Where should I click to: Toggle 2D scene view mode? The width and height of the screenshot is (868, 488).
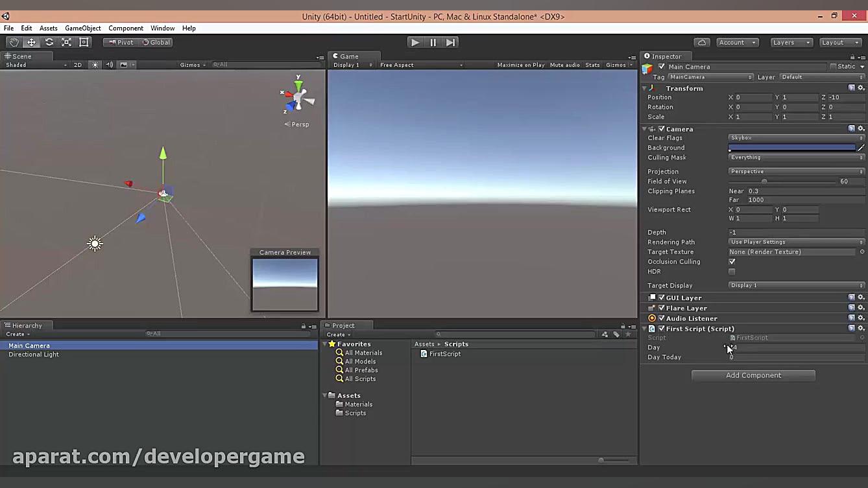point(78,65)
